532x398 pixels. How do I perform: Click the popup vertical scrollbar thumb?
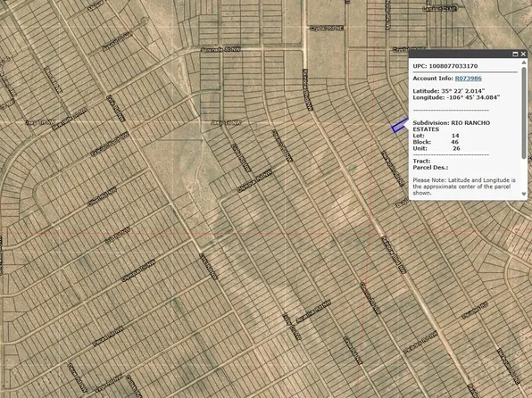coord(524,112)
